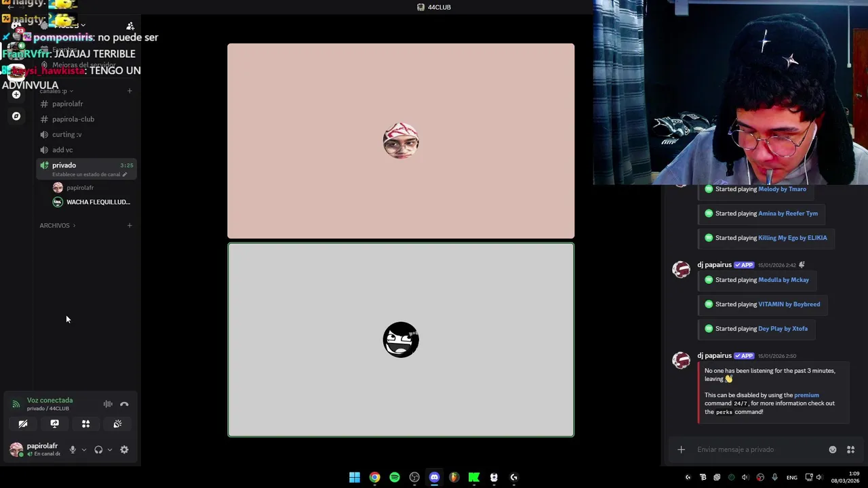Open Dey Play by Xtofa link
Image resolution: width=868 pixels, height=488 pixels.
coord(783,329)
